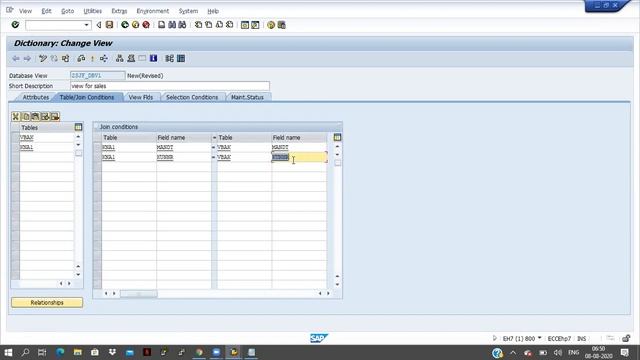
Task: Click the Tables list configuration icon
Action: tap(78, 127)
